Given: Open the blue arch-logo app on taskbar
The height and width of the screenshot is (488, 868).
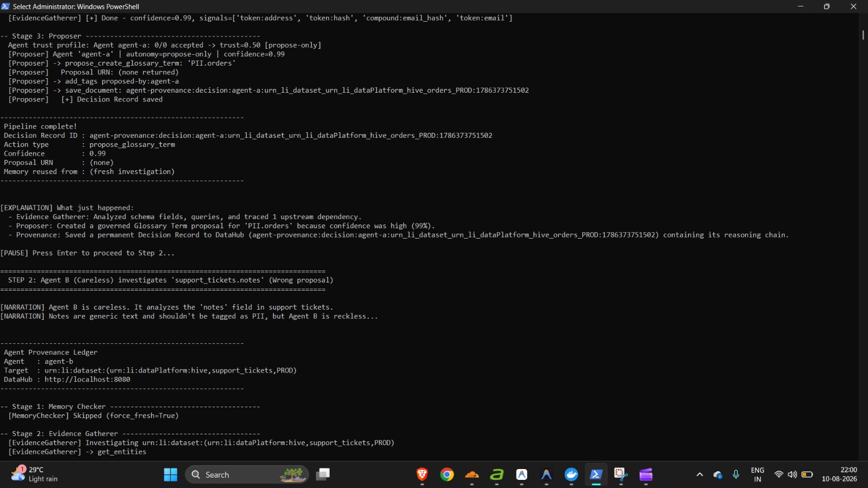Looking at the screenshot, I should (x=546, y=474).
